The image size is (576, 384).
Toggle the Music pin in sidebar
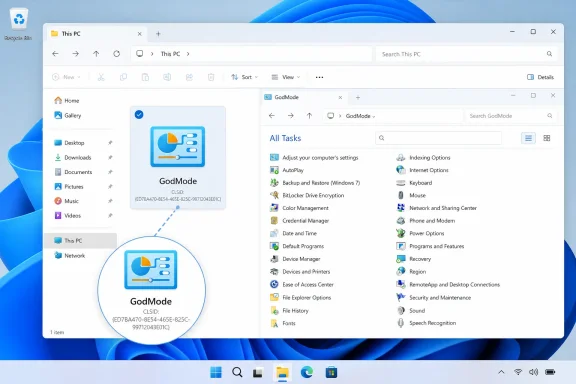[110, 201]
